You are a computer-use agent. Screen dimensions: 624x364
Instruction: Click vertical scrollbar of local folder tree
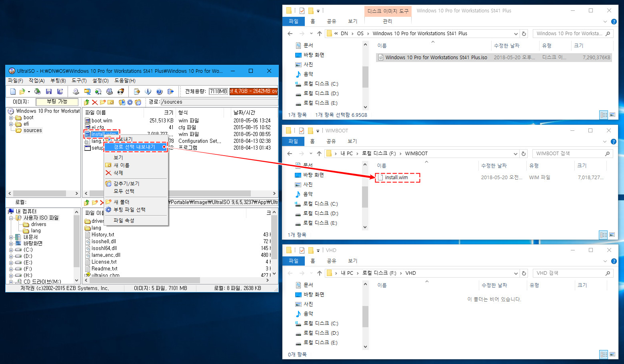pos(76,246)
